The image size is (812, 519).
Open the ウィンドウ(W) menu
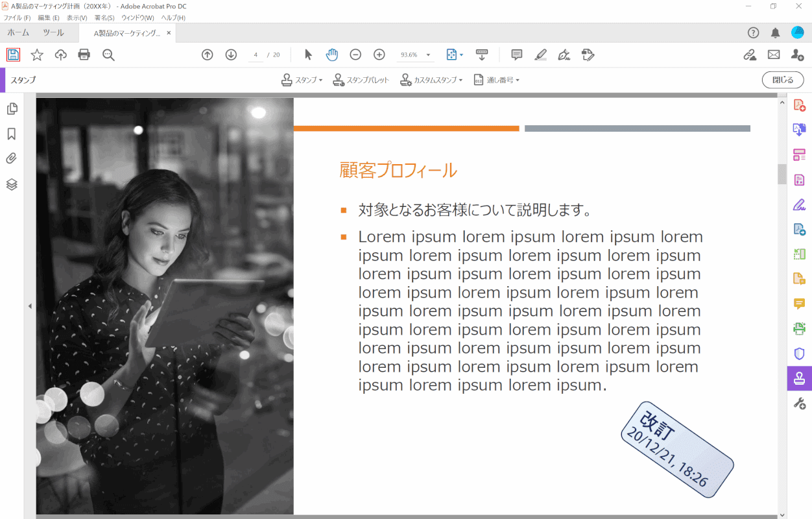click(137, 18)
